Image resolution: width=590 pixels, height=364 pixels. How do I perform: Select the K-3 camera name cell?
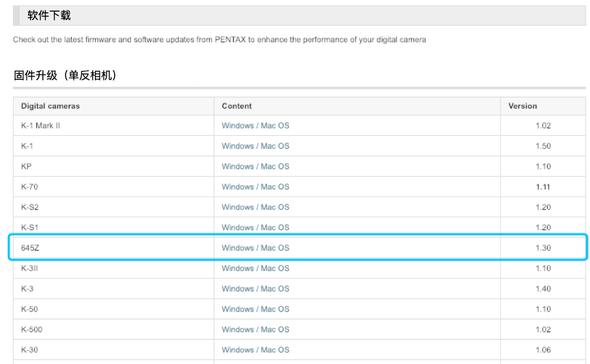[113, 289]
